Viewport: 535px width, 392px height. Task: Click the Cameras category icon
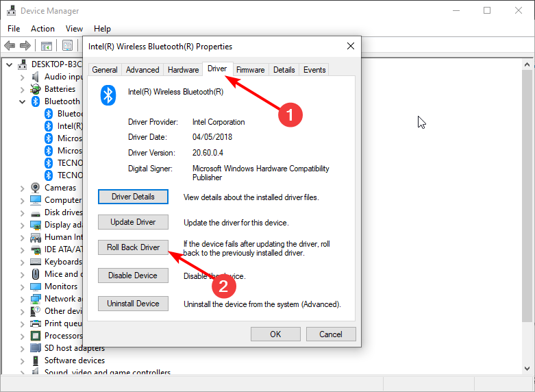click(x=35, y=188)
